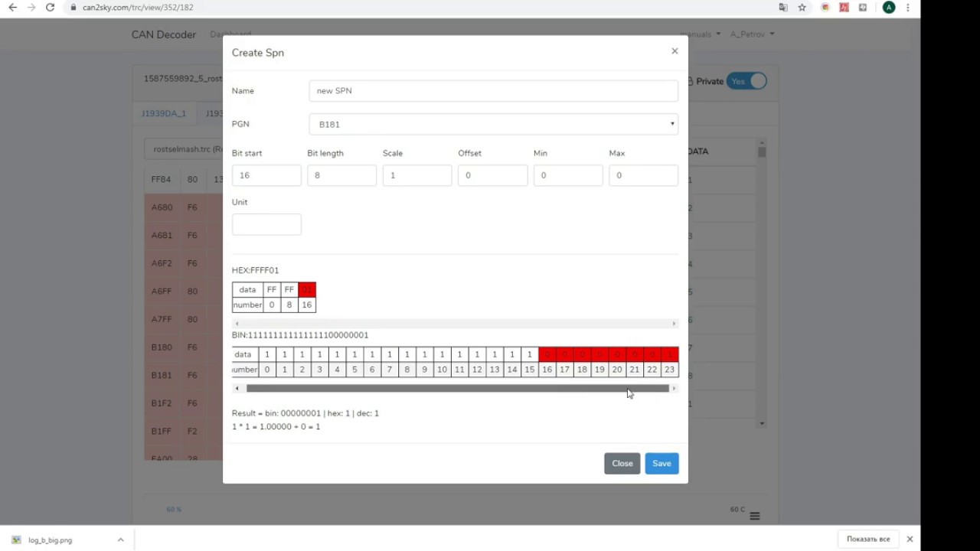Click the Scale input field
The height and width of the screenshot is (551, 980).
(417, 175)
